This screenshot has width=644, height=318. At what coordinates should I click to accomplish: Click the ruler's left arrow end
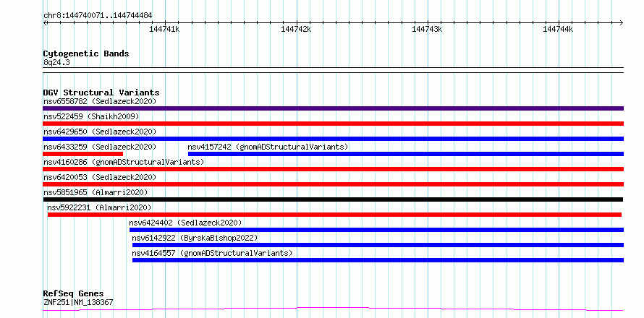(x=45, y=23)
